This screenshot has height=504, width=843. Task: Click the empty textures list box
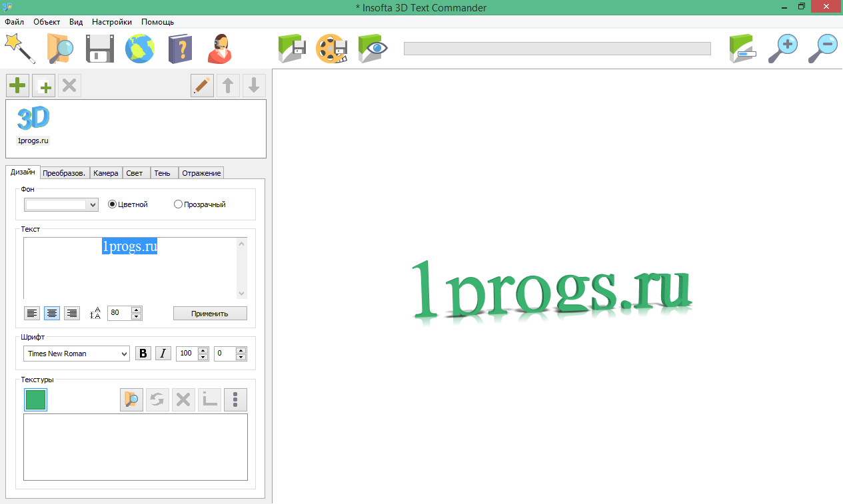tap(135, 447)
